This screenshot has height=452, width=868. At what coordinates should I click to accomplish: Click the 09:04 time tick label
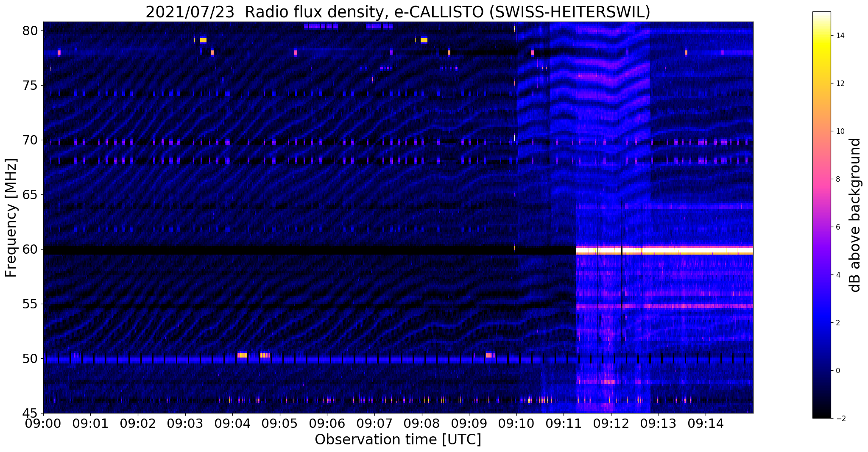click(x=232, y=423)
